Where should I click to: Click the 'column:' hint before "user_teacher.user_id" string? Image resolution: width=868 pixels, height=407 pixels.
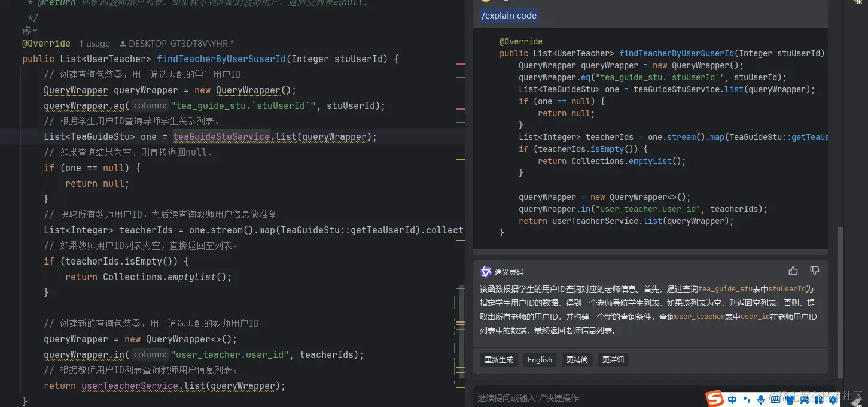pyautogui.click(x=150, y=354)
